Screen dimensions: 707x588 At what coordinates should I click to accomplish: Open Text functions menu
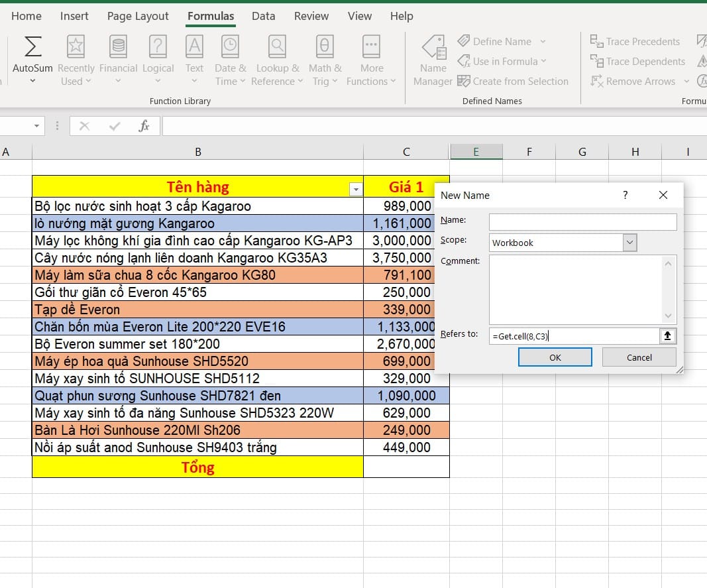click(194, 60)
